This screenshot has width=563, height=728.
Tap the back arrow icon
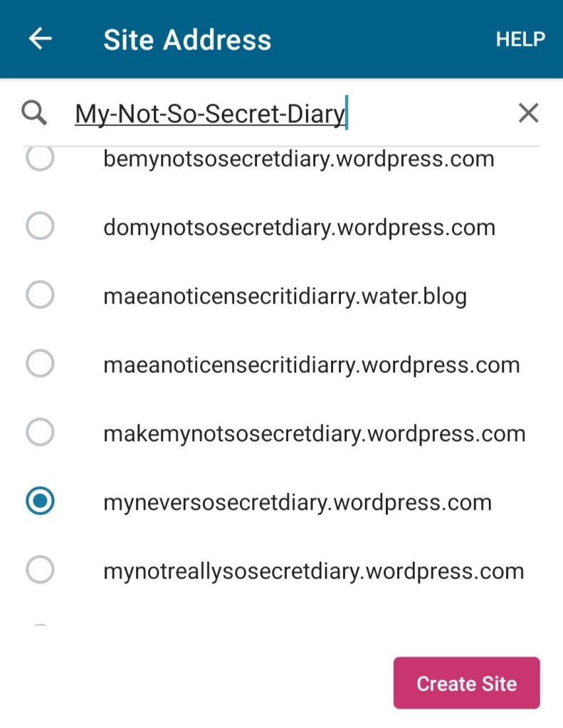coord(41,39)
